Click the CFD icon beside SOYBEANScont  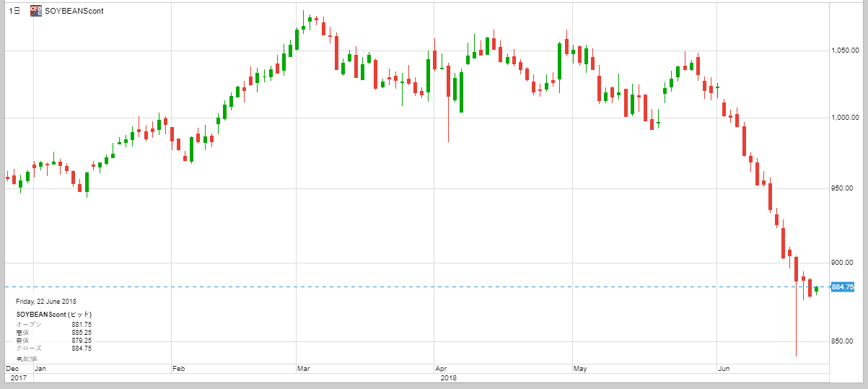coord(35,11)
